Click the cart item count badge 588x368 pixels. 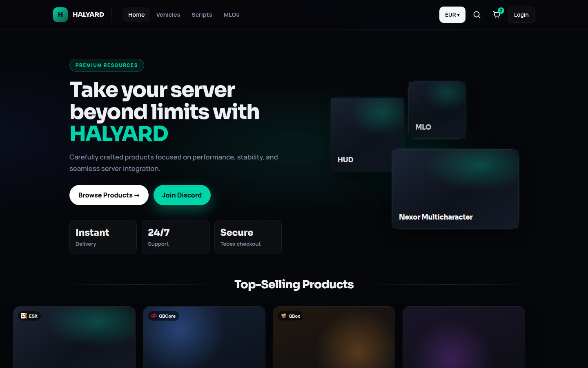(501, 11)
